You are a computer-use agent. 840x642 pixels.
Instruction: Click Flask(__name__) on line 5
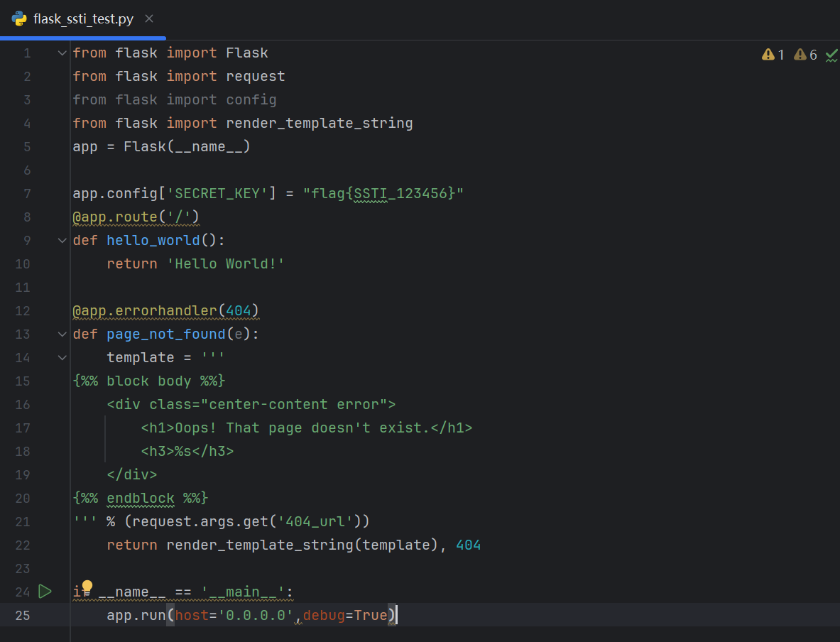(187, 147)
